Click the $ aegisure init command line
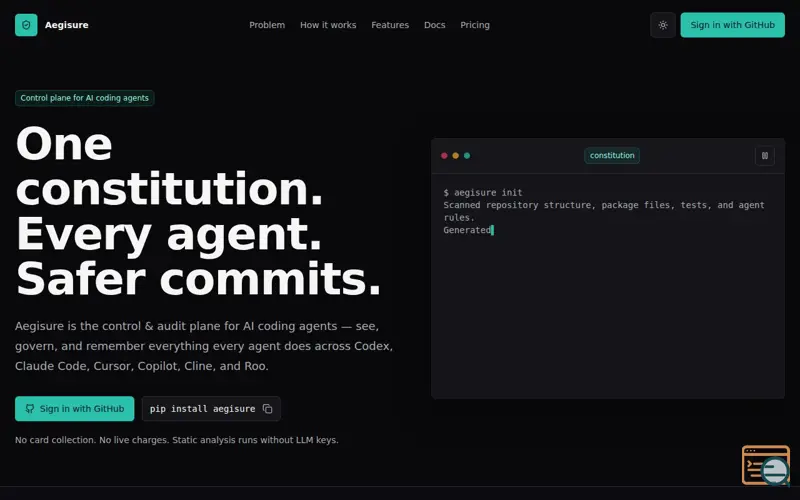 pos(483,192)
